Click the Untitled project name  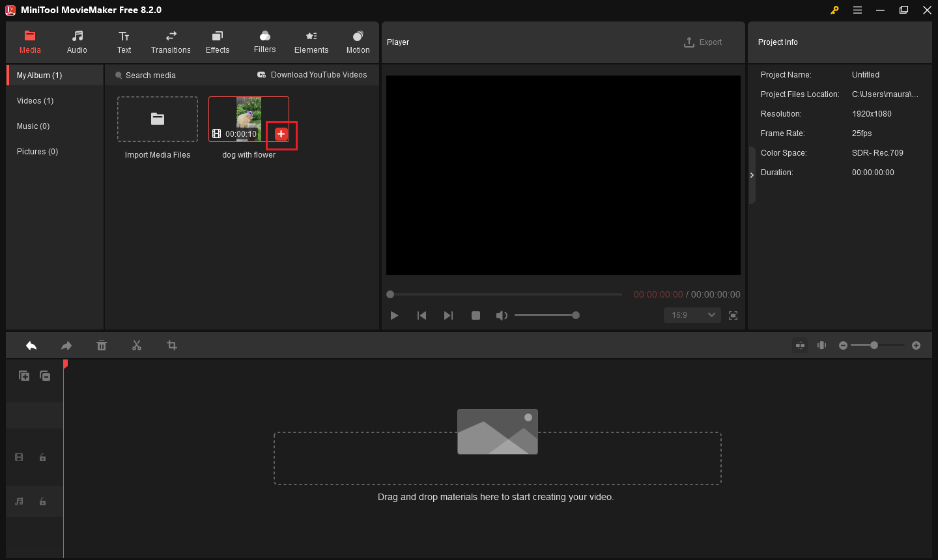click(x=866, y=75)
